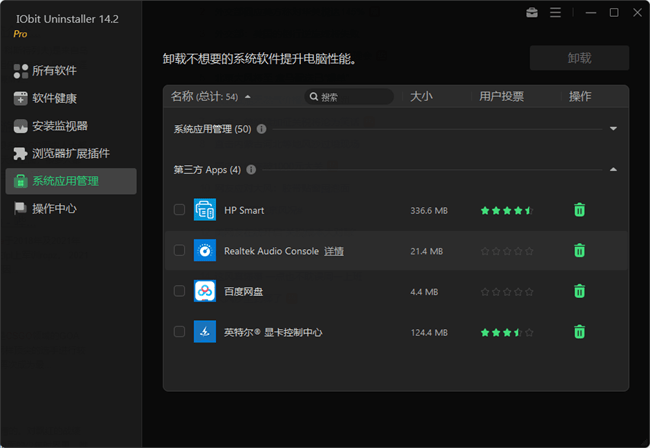Click the 卸载 button

[x=579, y=58]
